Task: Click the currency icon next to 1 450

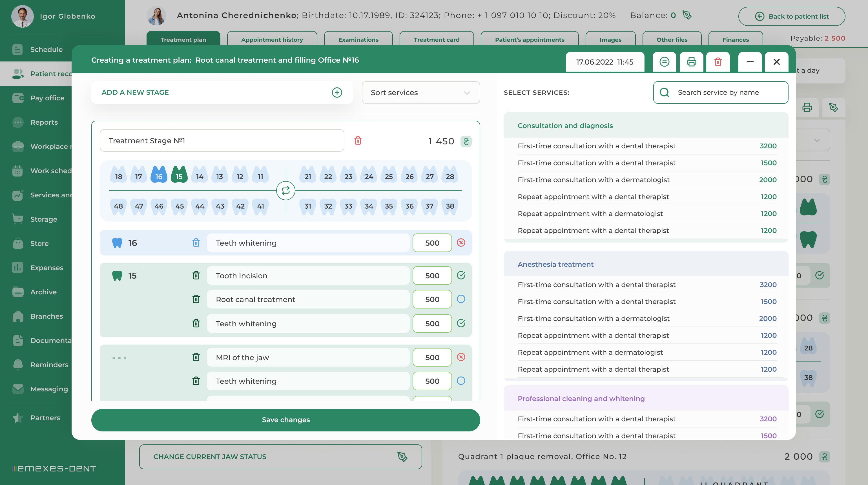Action: click(466, 141)
